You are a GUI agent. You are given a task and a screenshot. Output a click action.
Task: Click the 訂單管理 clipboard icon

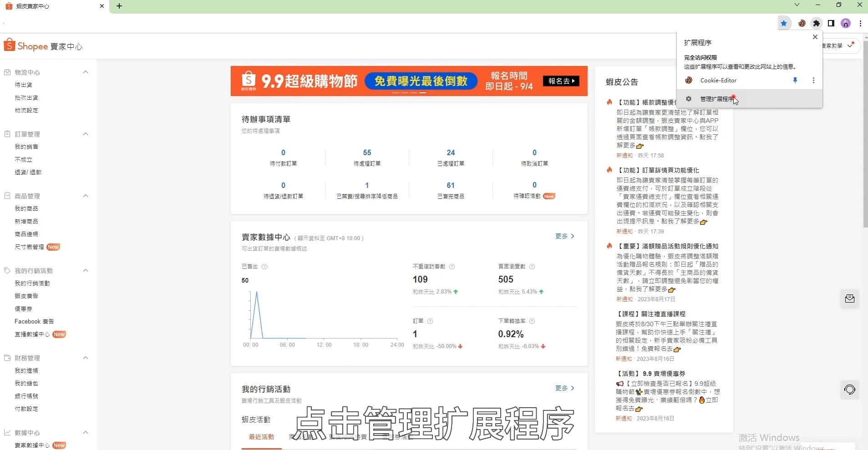[x=7, y=134]
